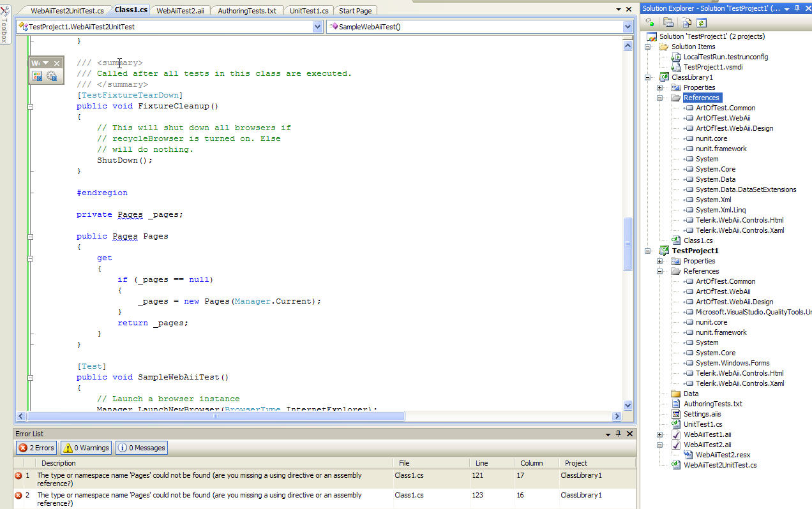Auto-hide Solution Explorer with the pin icon
This screenshot has width=812, height=509.
tap(797, 8)
